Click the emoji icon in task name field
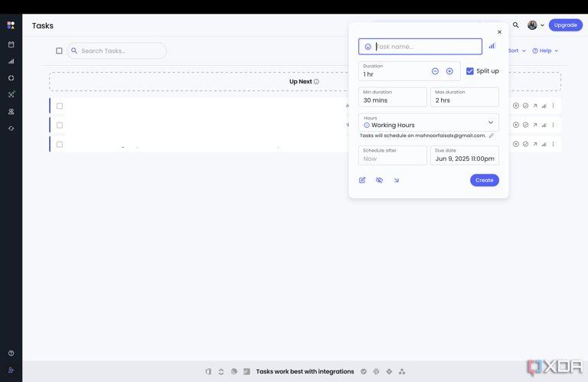 pyautogui.click(x=367, y=47)
